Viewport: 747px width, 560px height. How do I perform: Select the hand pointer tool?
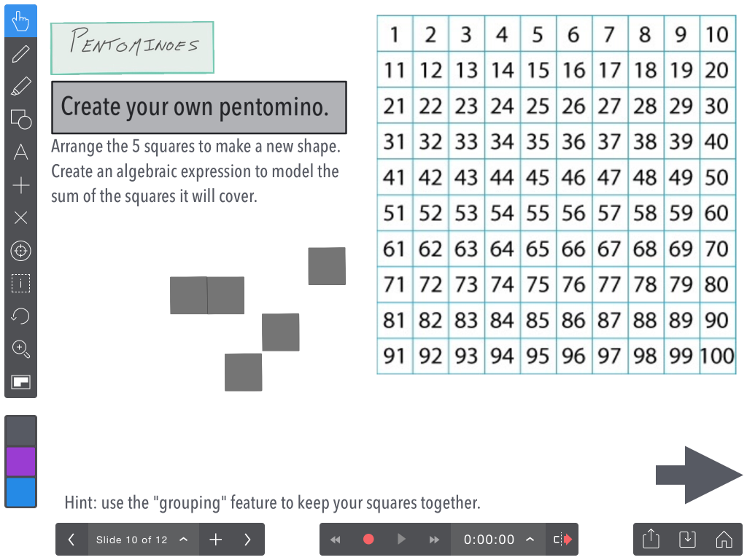(x=20, y=21)
